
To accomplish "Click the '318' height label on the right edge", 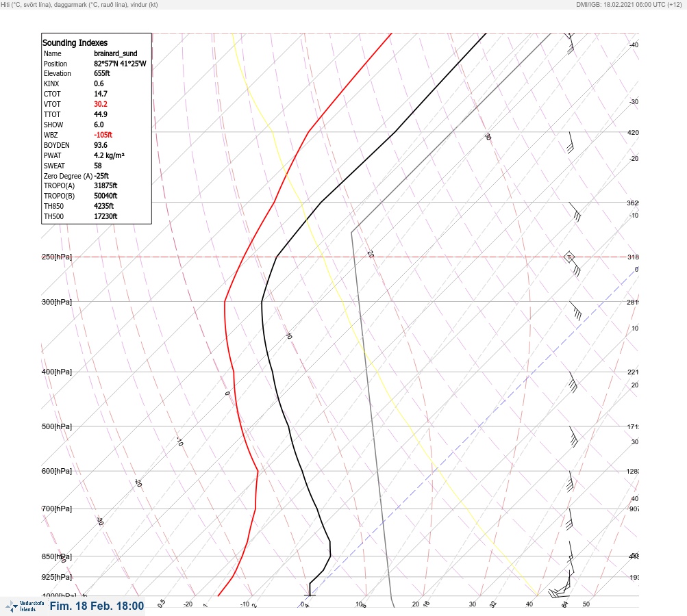I will click(633, 257).
